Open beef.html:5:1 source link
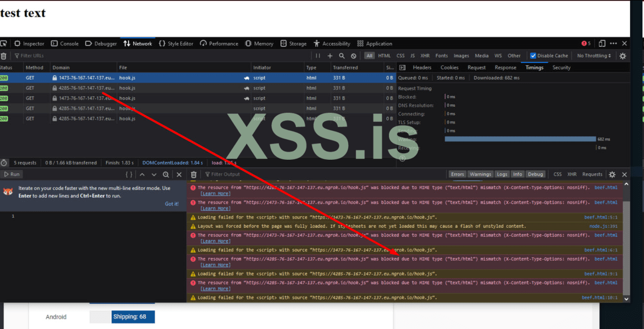644x329 pixels. point(601,218)
